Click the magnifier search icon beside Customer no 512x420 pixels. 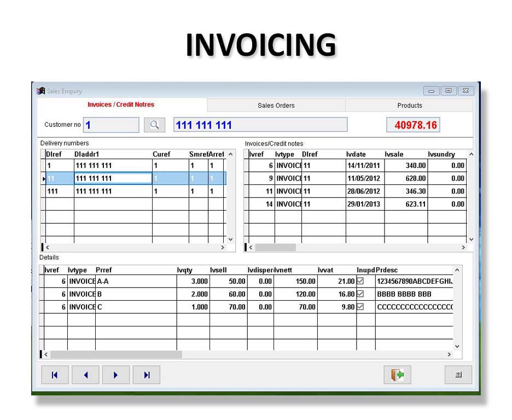(x=154, y=125)
